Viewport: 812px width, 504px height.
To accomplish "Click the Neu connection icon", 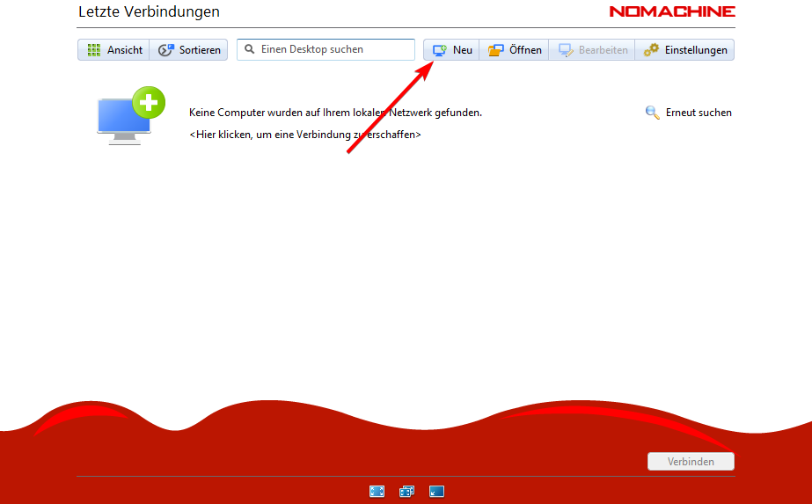I will click(440, 50).
